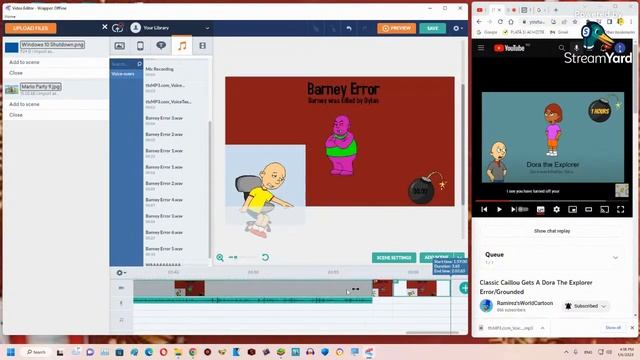Click the Mario Party 9.jpg thumbnail

11,89
